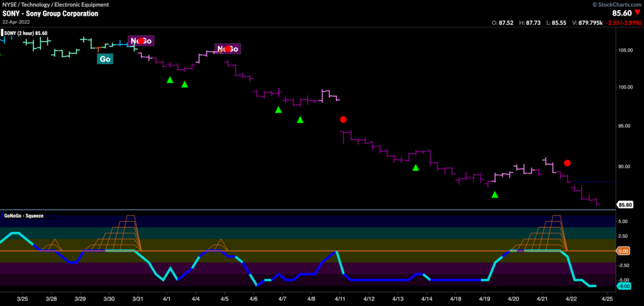Select the green triangle below the 4/13 bars
The image size is (644, 306).
(x=416, y=167)
